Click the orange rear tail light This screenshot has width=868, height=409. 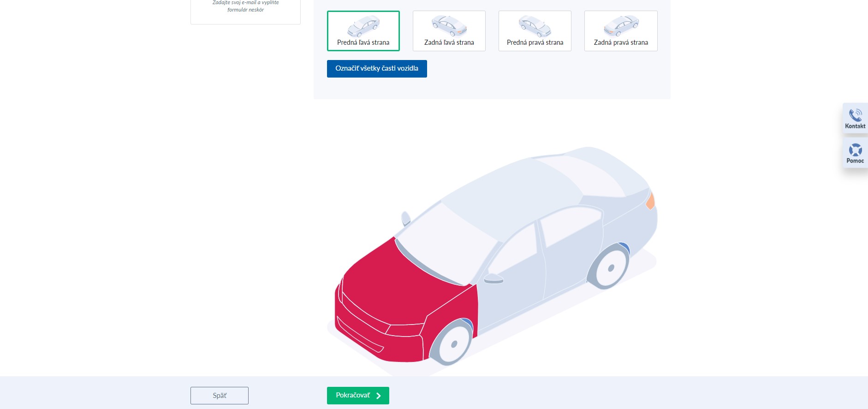click(x=650, y=201)
